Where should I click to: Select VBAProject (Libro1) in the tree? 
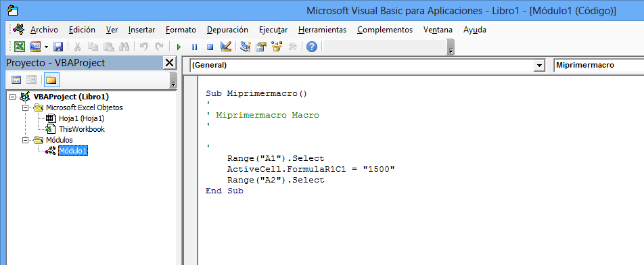pos(71,97)
